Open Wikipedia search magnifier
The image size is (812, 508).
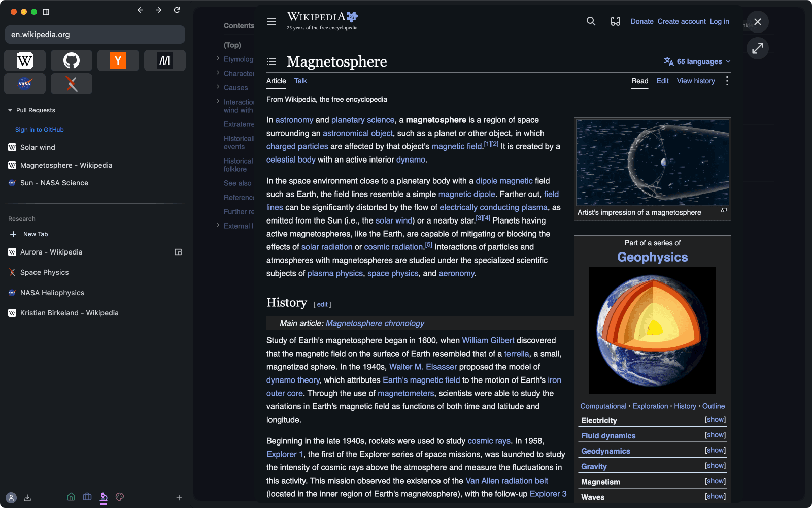pos(591,21)
